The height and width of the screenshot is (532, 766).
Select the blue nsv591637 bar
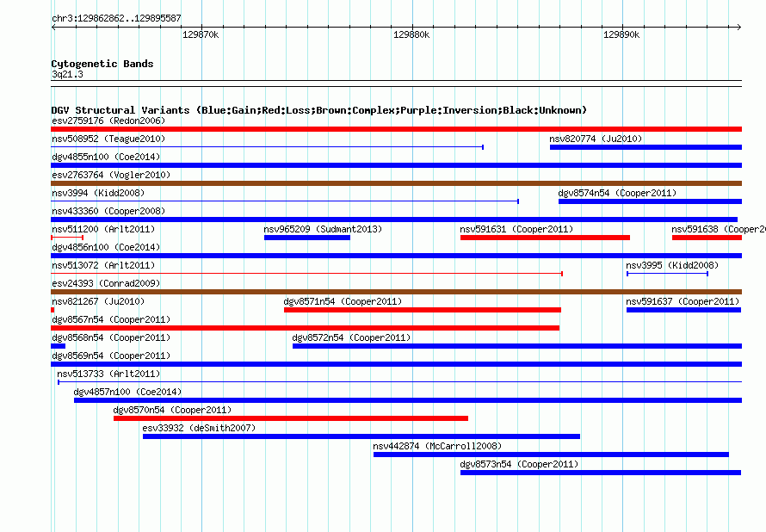(x=684, y=310)
